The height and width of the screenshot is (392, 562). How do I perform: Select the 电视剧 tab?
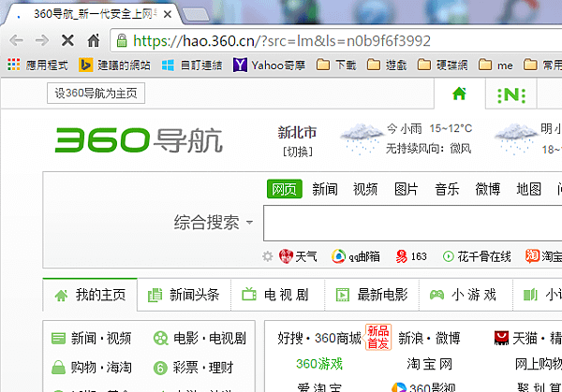[278, 295]
